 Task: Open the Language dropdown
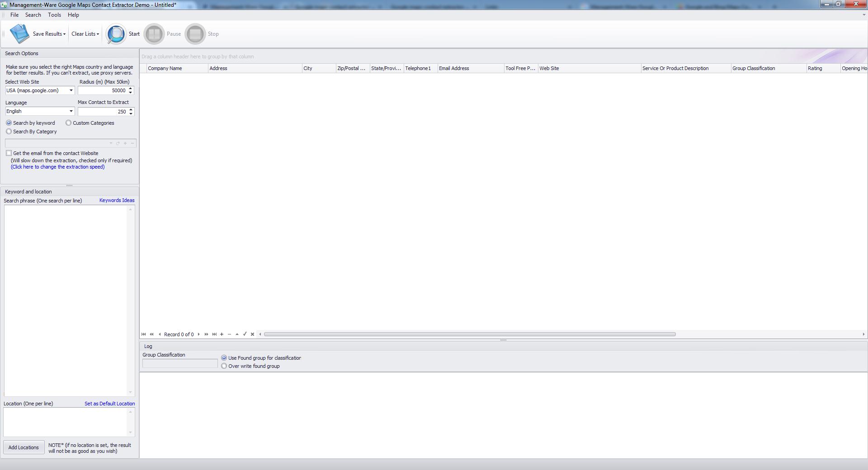[71, 111]
